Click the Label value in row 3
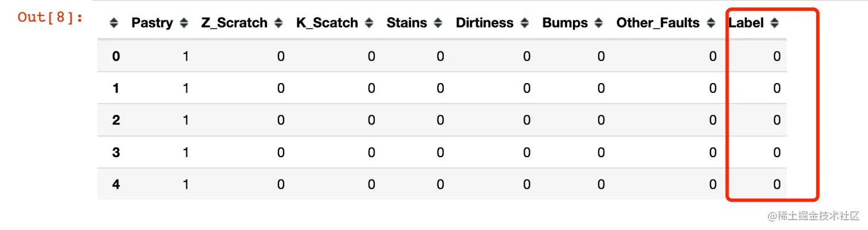The width and height of the screenshot is (868, 230). 777,152
